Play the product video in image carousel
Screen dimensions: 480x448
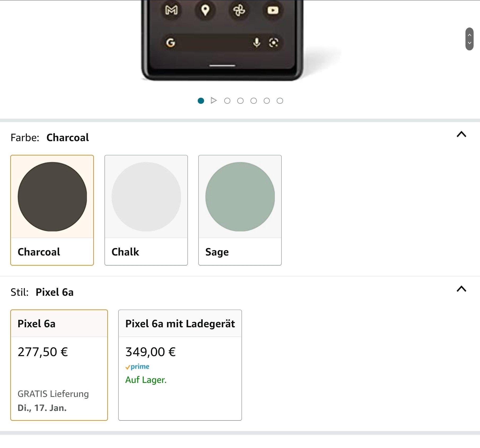tap(214, 101)
